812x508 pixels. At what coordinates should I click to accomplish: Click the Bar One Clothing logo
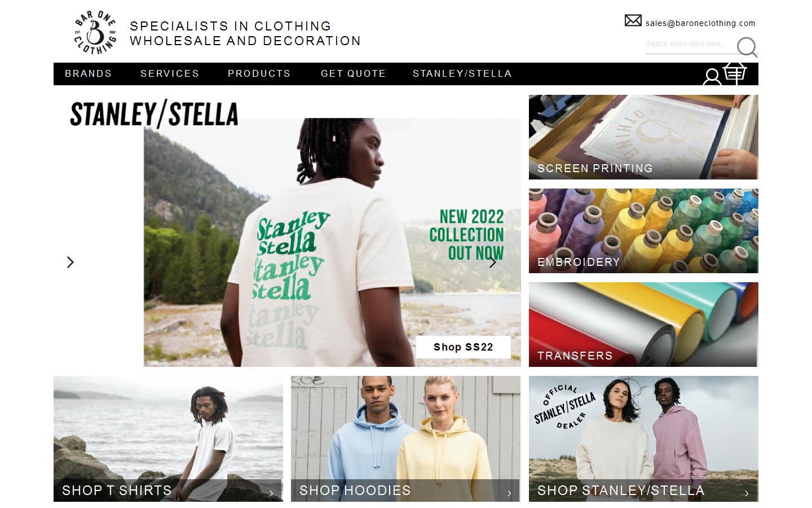(x=95, y=33)
